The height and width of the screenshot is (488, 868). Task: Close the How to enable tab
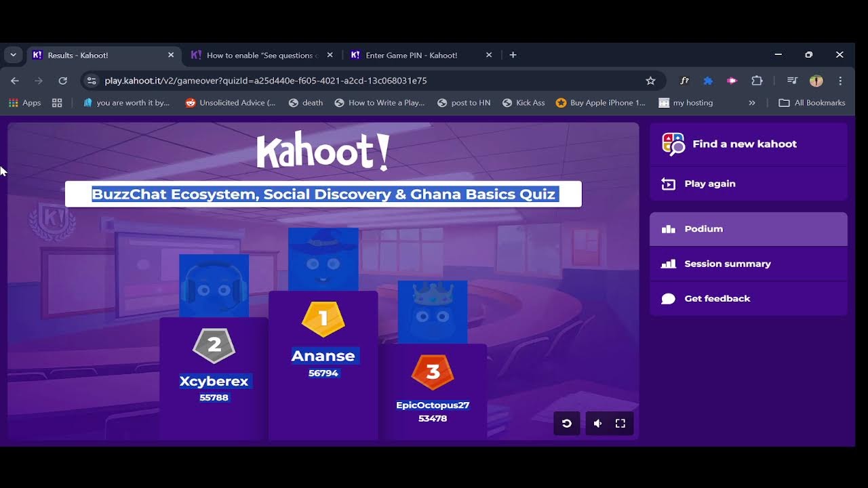(x=330, y=55)
